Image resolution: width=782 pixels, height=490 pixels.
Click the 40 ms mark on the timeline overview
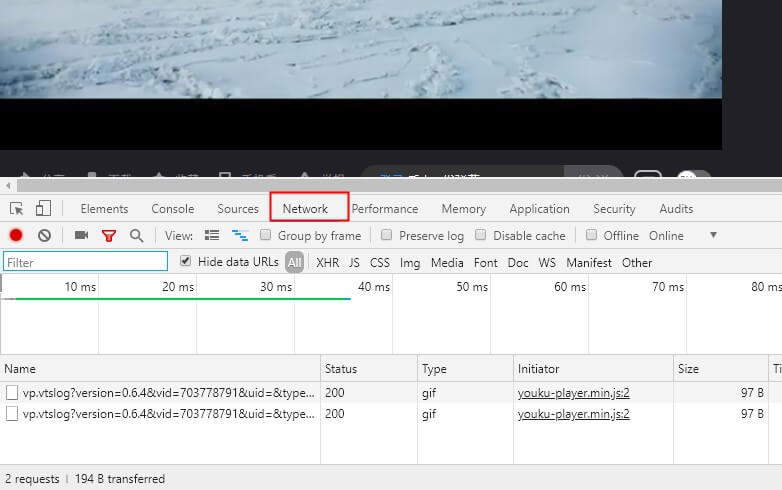[x=374, y=287]
